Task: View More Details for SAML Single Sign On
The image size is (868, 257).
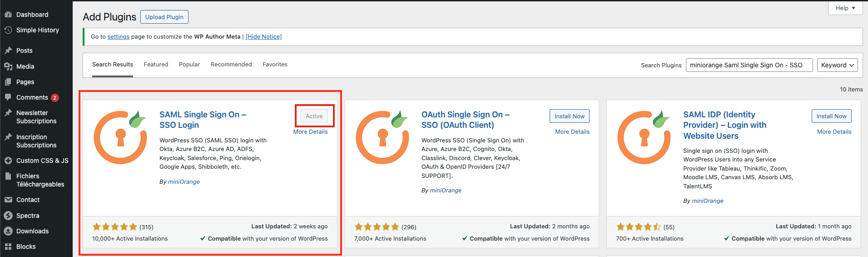Action: tap(310, 132)
